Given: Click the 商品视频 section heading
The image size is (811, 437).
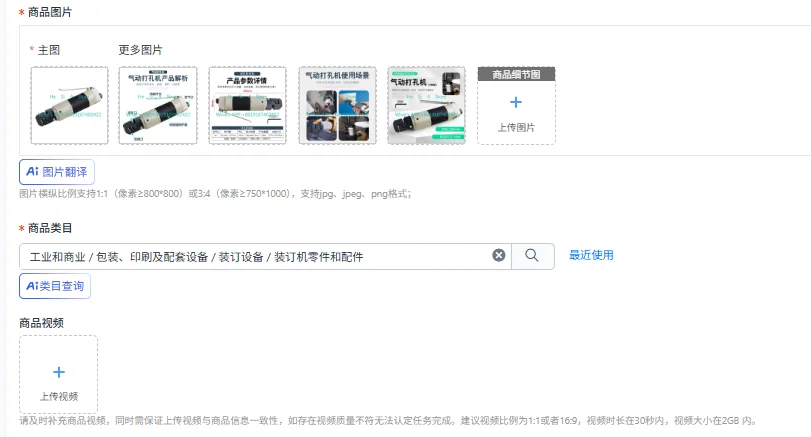Looking at the screenshot, I should click(41, 323).
